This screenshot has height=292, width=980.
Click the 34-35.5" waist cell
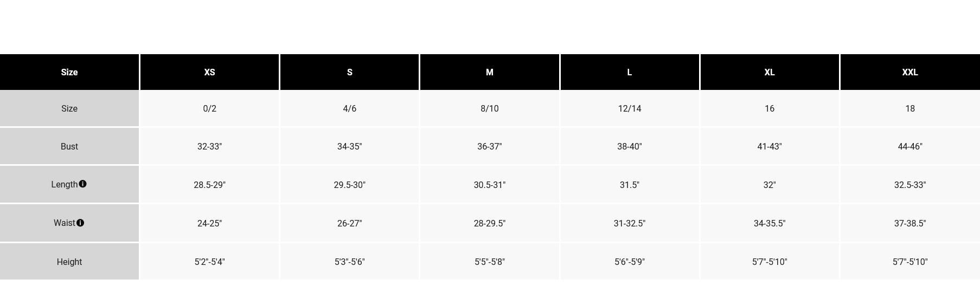coord(769,223)
